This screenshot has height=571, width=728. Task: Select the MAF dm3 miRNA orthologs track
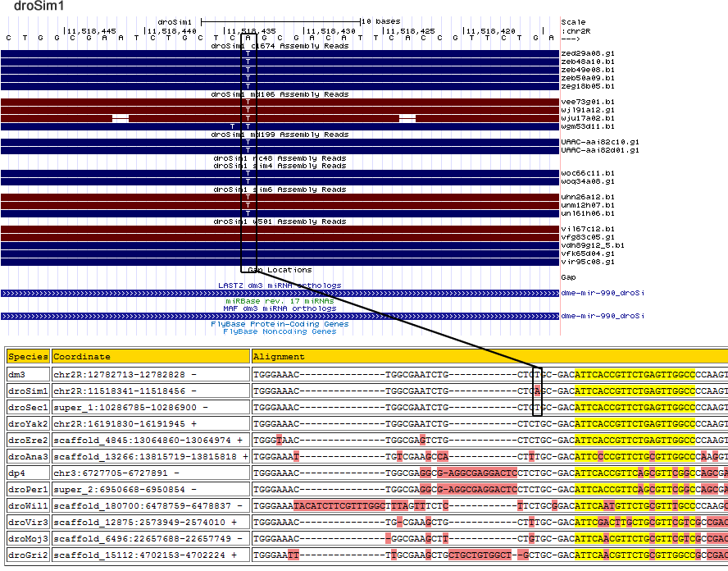click(x=280, y=308)
